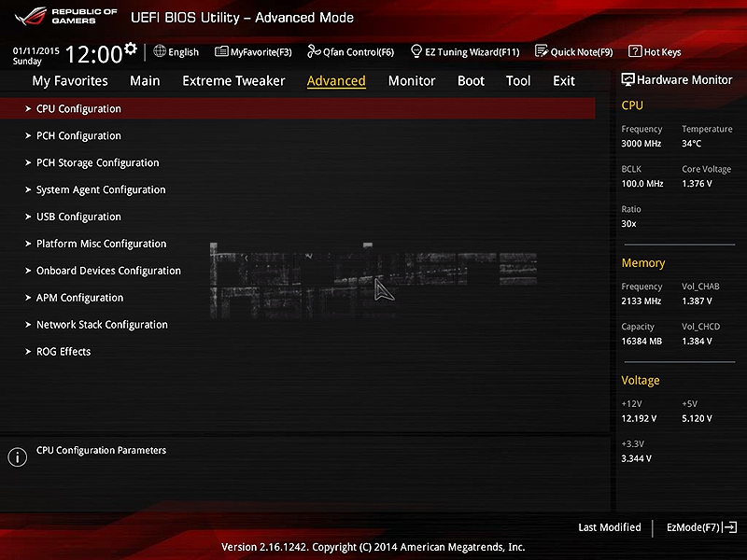Expand arrow beside Network Stack Configuration
Viewport: 747px width, 560px height.
tap(28, 324)
